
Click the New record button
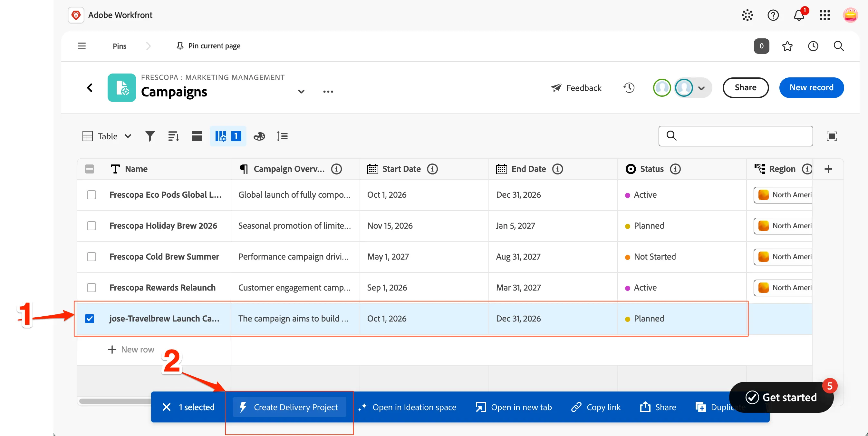[811, 88]
